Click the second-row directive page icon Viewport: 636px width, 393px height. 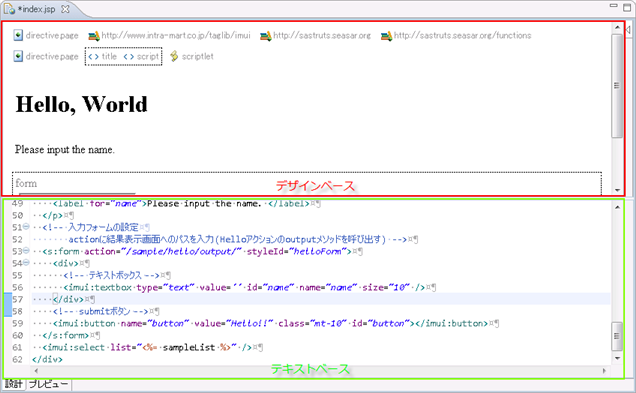[18, 56]
